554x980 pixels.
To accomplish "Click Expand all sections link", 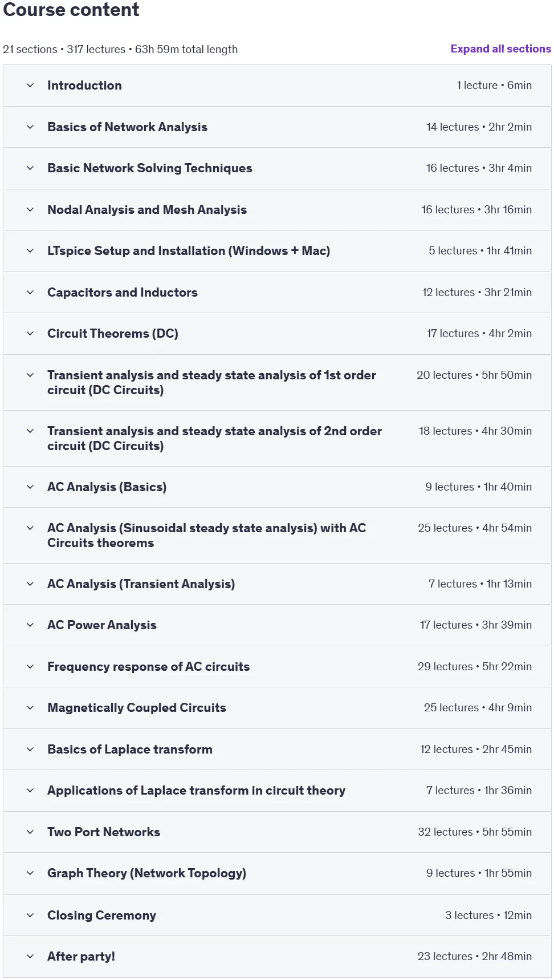I will pos(500,49).
